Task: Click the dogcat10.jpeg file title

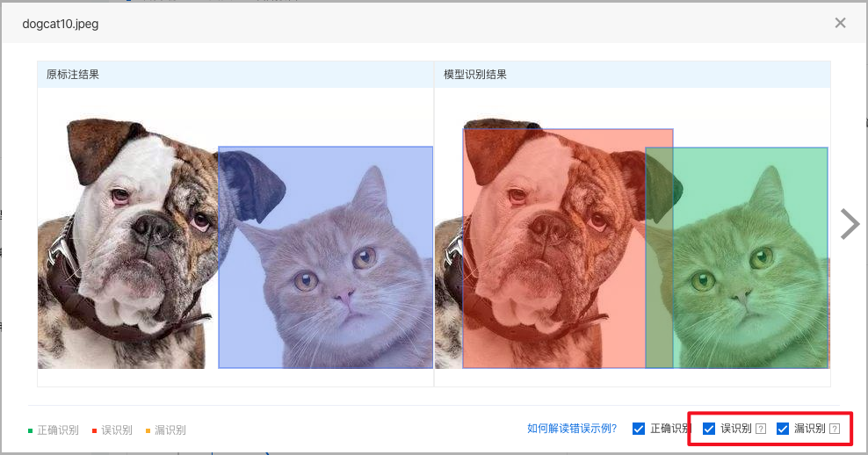Action: (61, 24)
